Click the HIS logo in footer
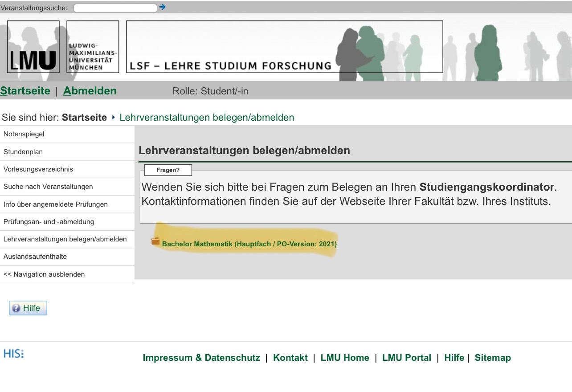 pos(13,354)
